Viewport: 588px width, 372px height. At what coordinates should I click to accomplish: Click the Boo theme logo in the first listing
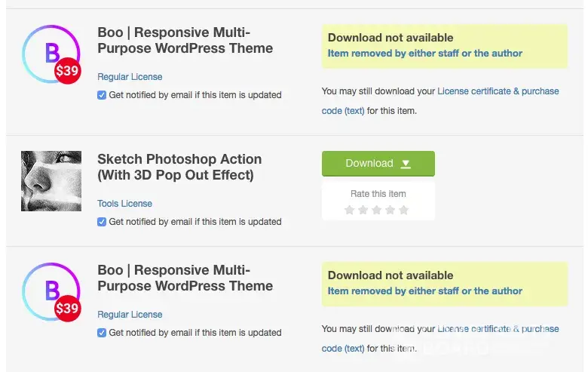47,51
